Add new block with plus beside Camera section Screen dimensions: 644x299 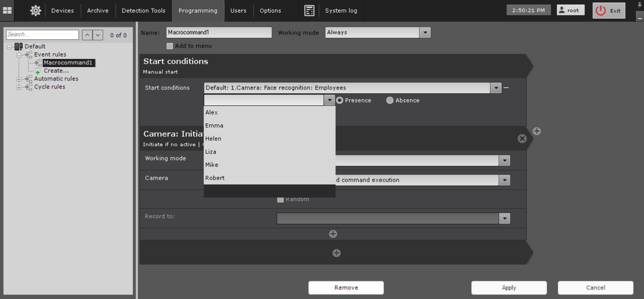pos(537,131)
